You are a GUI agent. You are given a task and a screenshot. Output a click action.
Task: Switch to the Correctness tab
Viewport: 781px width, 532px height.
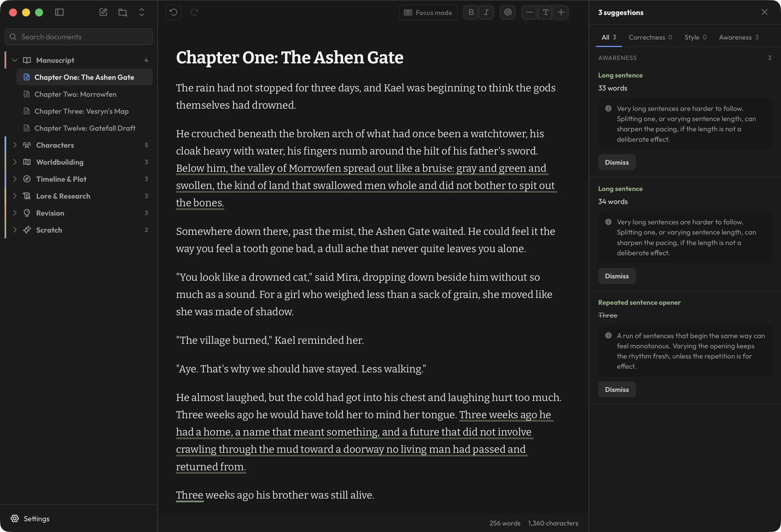(x=650, y=37)
